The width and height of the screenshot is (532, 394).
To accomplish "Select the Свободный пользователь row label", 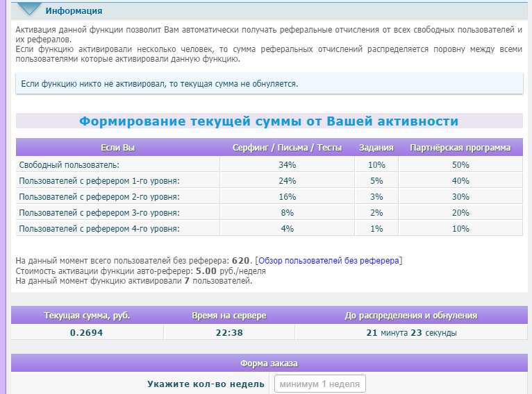I will tap(69, 165).
